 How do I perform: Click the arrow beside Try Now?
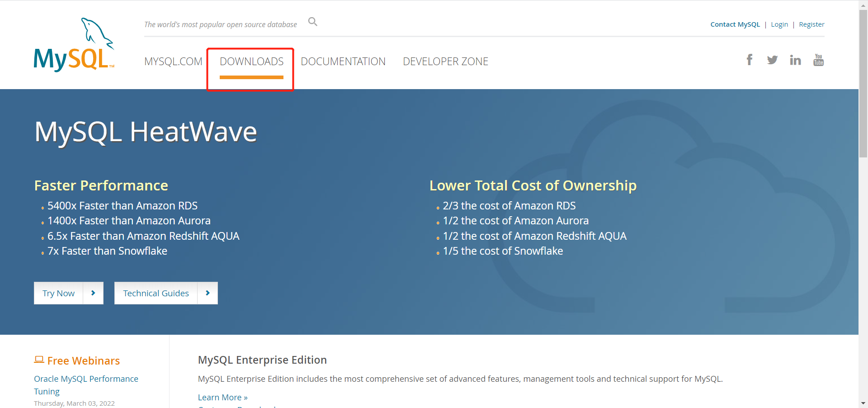[93, 293]
